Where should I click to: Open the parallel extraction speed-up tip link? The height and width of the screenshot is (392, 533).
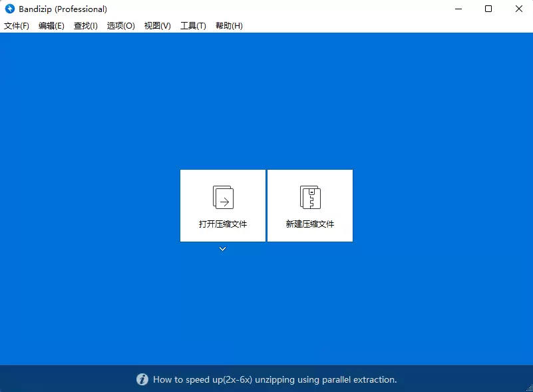pos(275,379)
